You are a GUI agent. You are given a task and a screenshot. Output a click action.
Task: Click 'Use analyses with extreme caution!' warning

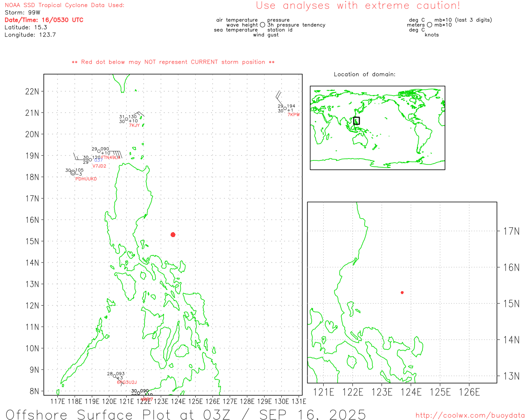tap(358, 6)
